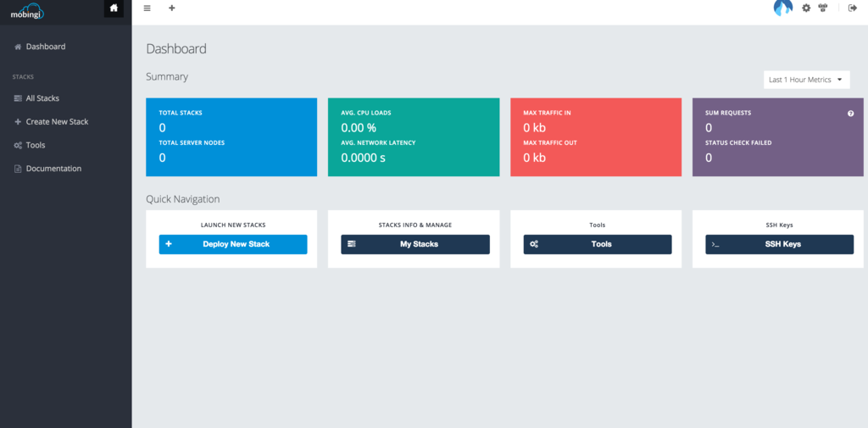Click the 0.0000 s latency value
This screenshot has height=428, width=868.
pyautogui.click(x=363, y=158)
